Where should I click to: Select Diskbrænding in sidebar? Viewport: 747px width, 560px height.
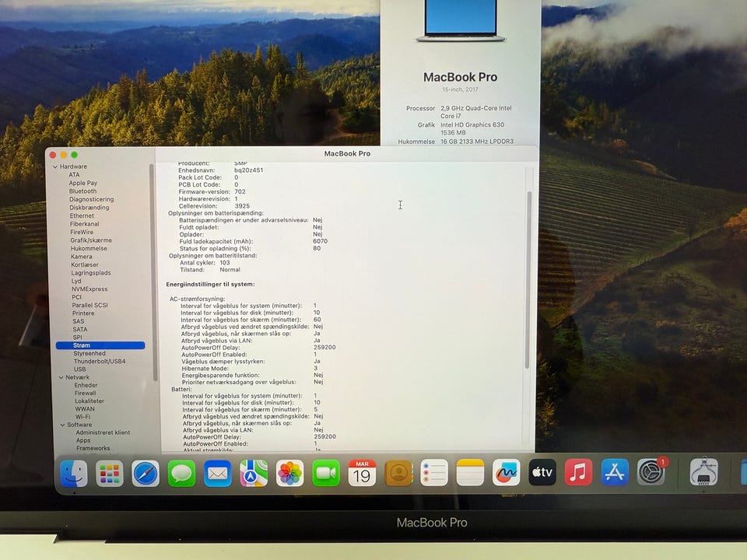(x=89, y=207)
